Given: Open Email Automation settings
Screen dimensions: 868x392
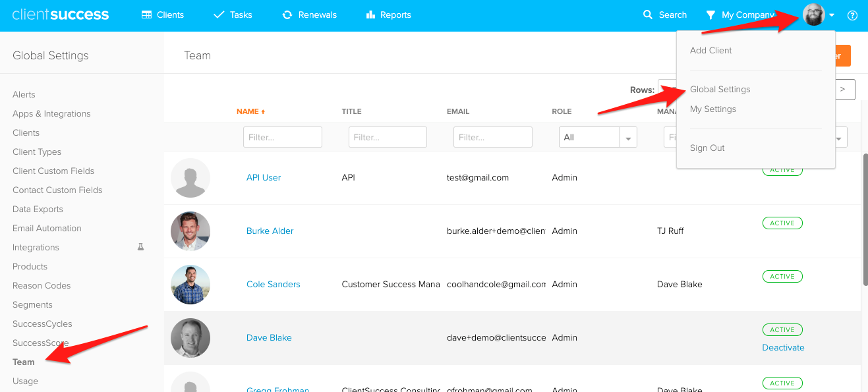Looking at the screenshot, I should point(47,228).
